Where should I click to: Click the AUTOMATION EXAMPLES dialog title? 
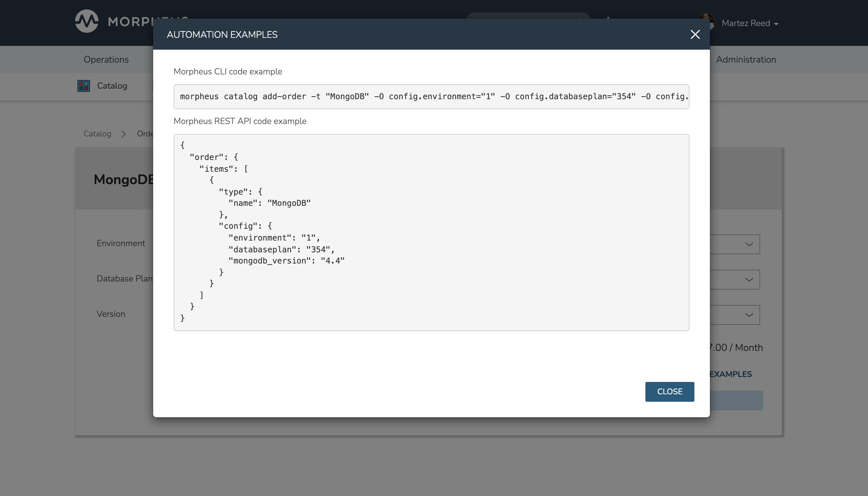coord(222,34)
